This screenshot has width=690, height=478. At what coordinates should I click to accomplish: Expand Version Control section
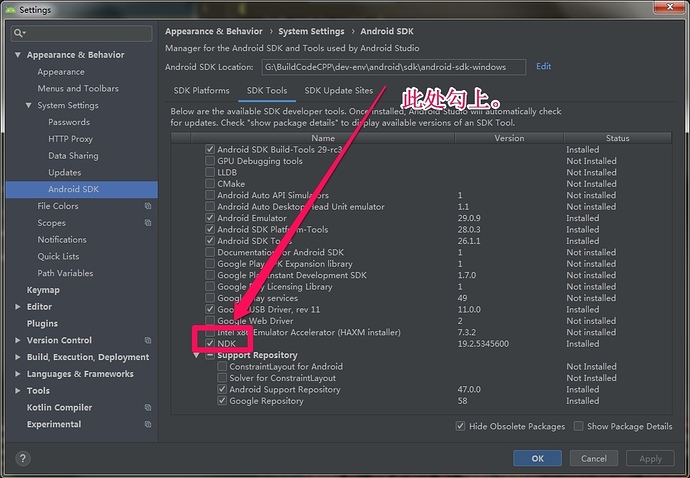(18, 340)
